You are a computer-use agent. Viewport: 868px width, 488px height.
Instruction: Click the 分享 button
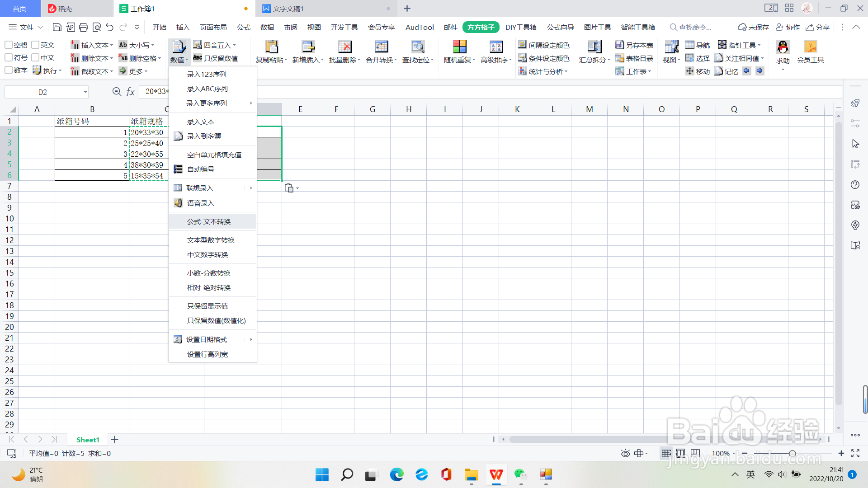pyautogui.click(x=817, y=27)
